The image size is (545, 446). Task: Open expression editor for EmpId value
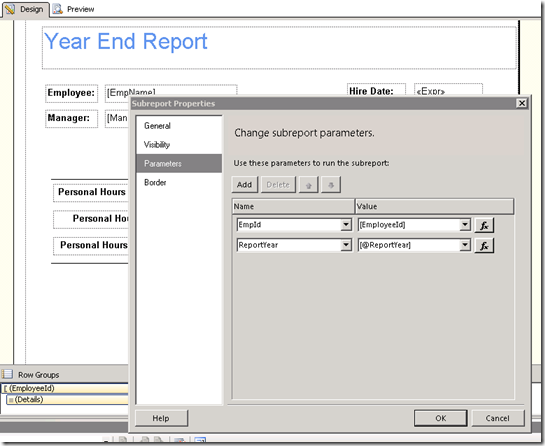484,225
